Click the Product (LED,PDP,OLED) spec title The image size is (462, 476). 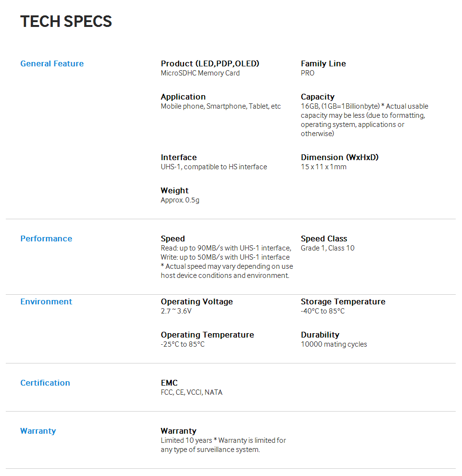pyautogui.click(x=210, y=63)
